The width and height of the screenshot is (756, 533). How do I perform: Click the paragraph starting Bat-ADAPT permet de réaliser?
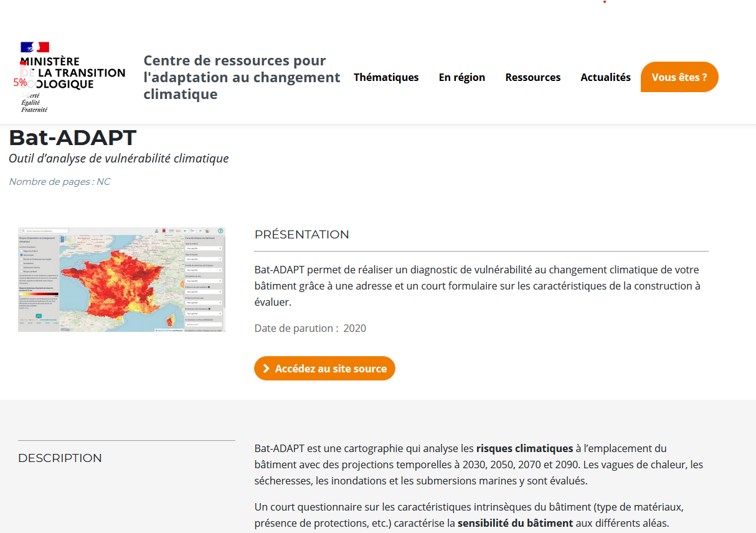click(478, 286)
